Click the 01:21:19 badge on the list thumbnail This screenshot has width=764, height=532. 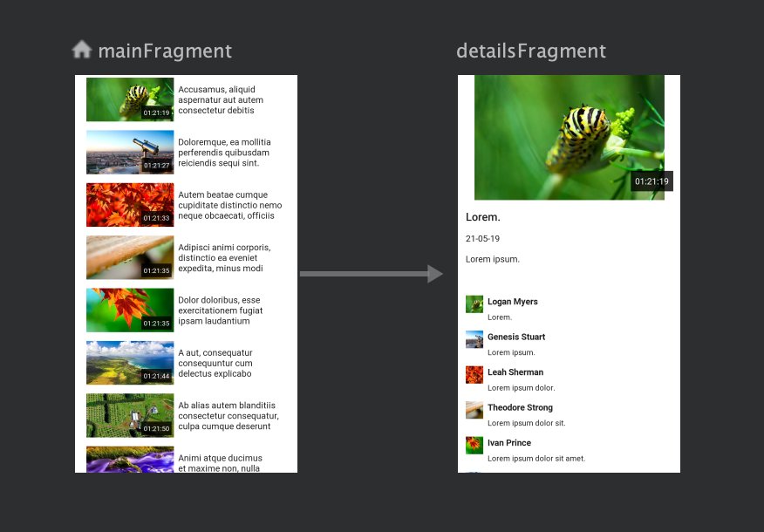pos(156,113)
